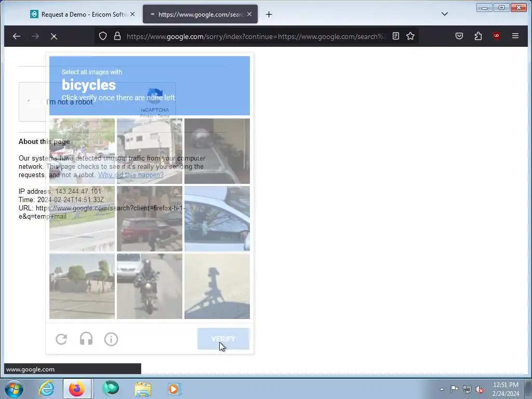The height and width of the screenshot is (399, 532).
Task: Get an audio challenge via headphones icon
Action: tap(86, 339)
